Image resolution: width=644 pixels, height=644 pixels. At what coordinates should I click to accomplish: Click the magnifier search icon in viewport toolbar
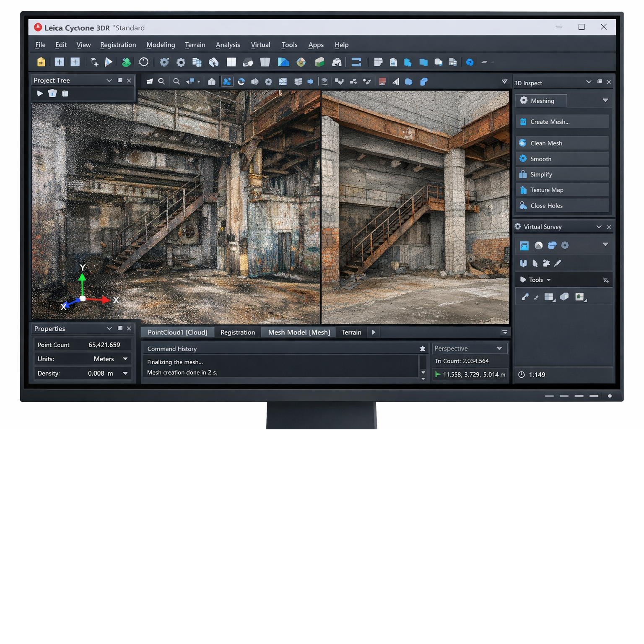pyautogui.click(x=161, y=81)
